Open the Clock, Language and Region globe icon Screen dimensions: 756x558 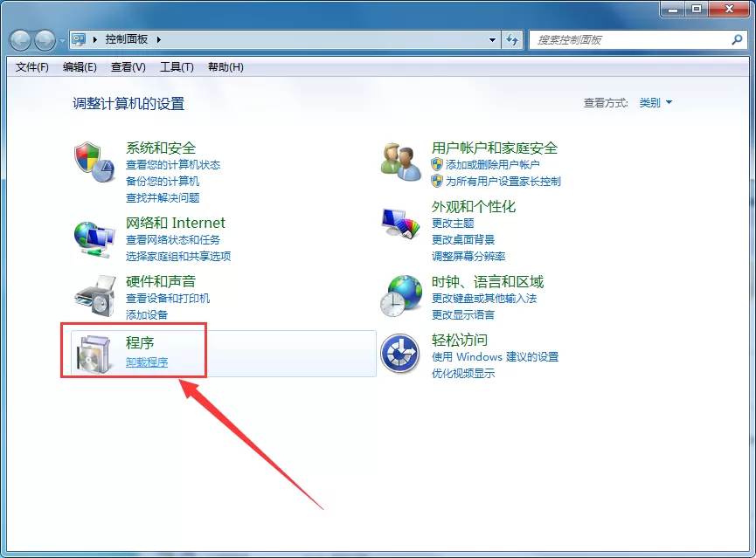click(400, 296)
